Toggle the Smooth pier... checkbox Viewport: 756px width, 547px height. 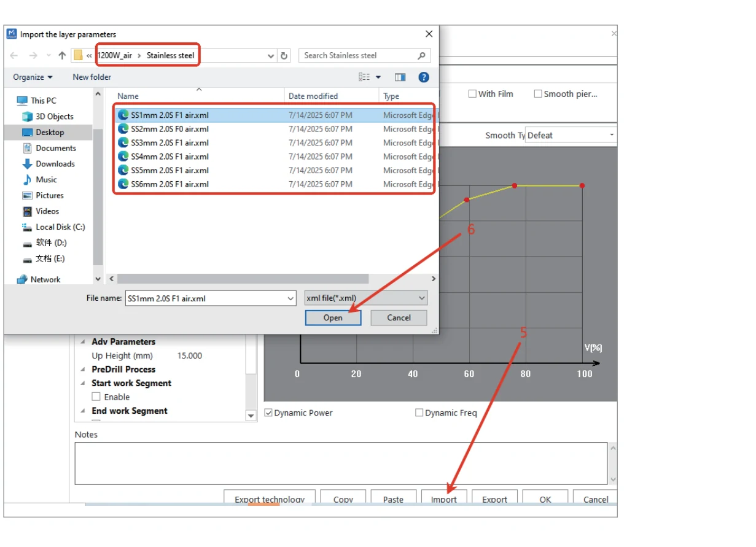tap(538, 94)
